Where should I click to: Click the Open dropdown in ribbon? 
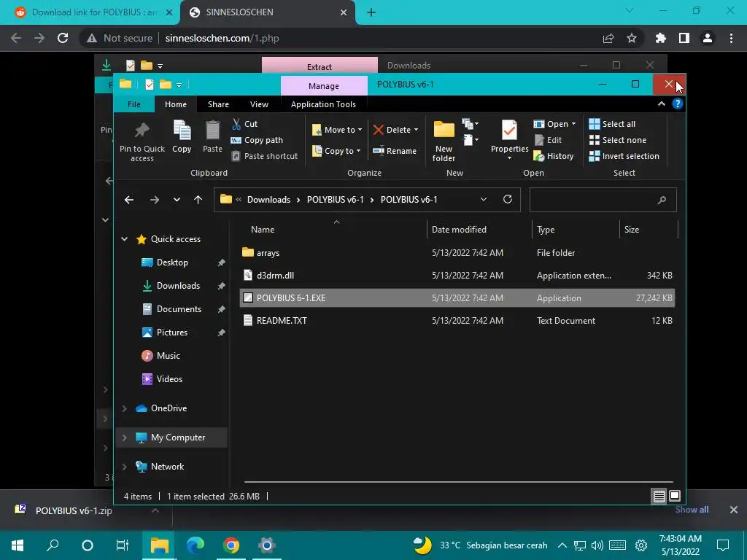(554, 124)
